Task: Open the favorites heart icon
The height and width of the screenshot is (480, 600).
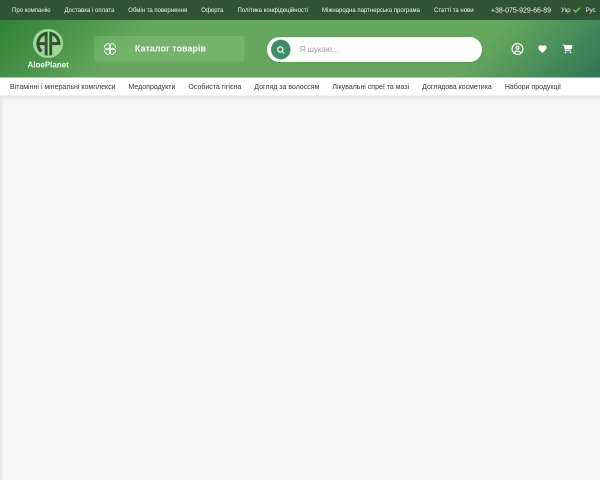Action: (542, 49)
